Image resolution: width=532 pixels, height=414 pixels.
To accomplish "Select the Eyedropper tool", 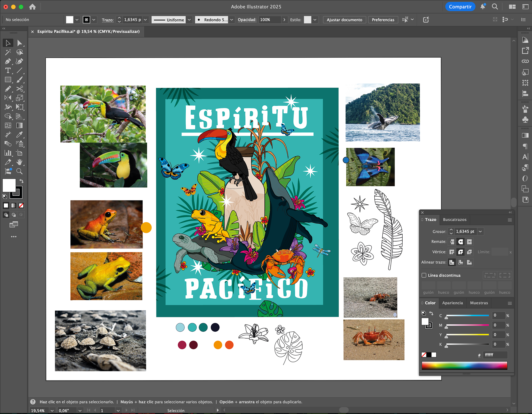I will (x=19, y=135).
